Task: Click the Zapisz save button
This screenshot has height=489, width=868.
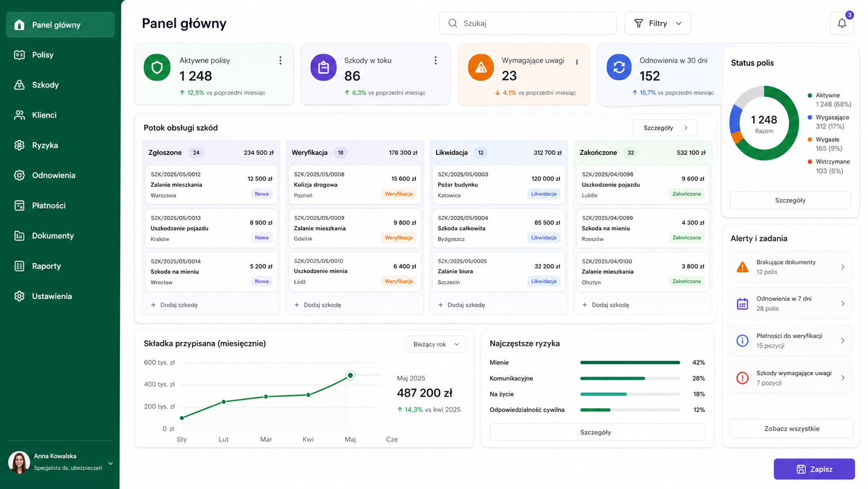Action: point(814,469)
